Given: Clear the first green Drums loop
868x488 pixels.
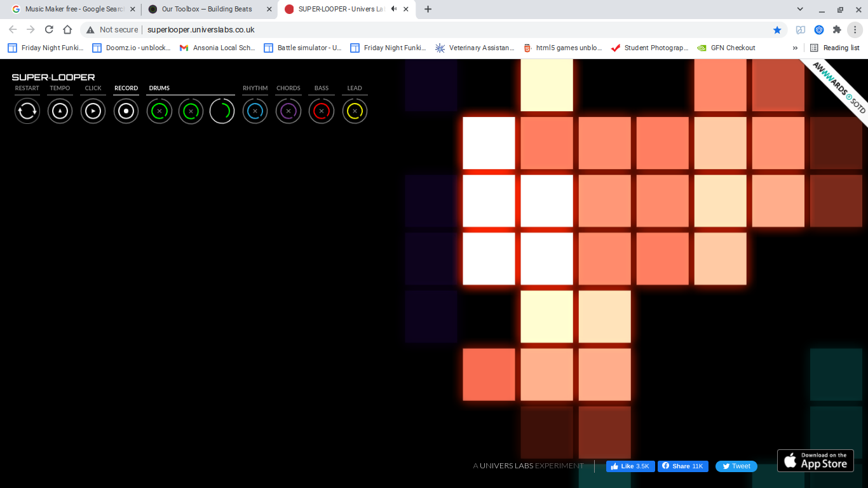Looking at the screenshot, I should click(x=159, y=111).
